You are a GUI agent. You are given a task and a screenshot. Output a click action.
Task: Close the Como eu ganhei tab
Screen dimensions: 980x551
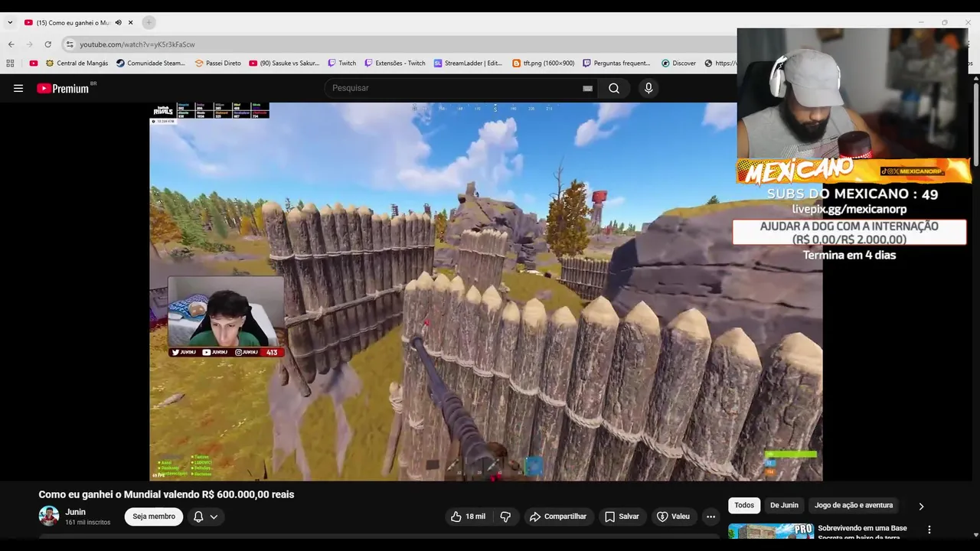pyautogui.click(x=131, y=22)
